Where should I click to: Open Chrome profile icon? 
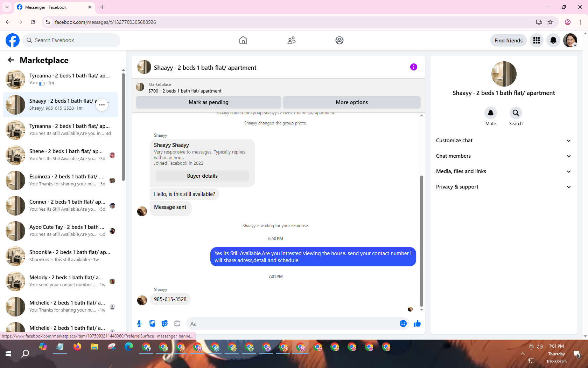tap(568, 22)
